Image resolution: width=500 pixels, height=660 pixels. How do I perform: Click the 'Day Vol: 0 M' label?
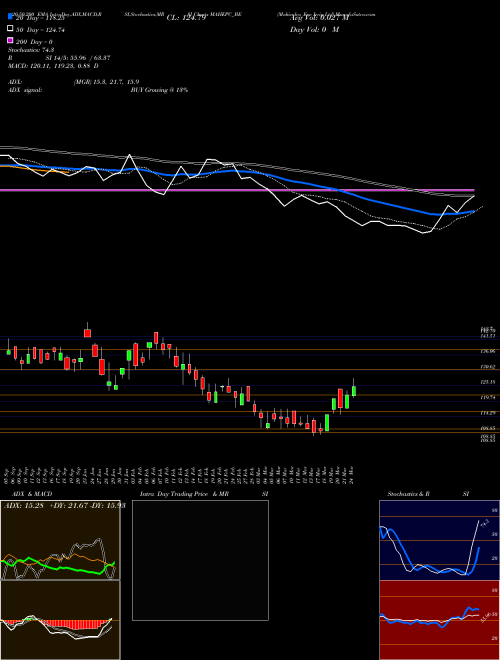314,30
